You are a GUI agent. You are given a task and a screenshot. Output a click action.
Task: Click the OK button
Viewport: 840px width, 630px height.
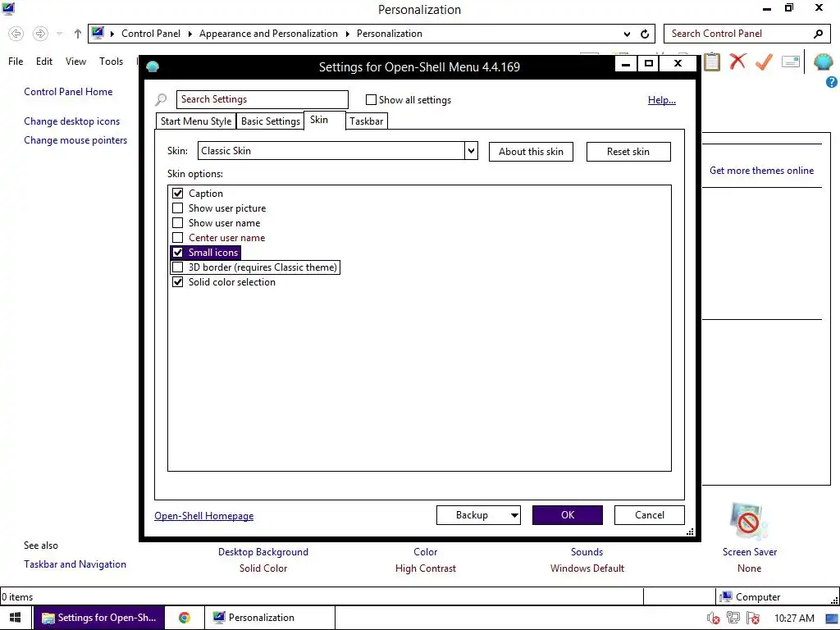pyautogui.click(x=568, y=515)
